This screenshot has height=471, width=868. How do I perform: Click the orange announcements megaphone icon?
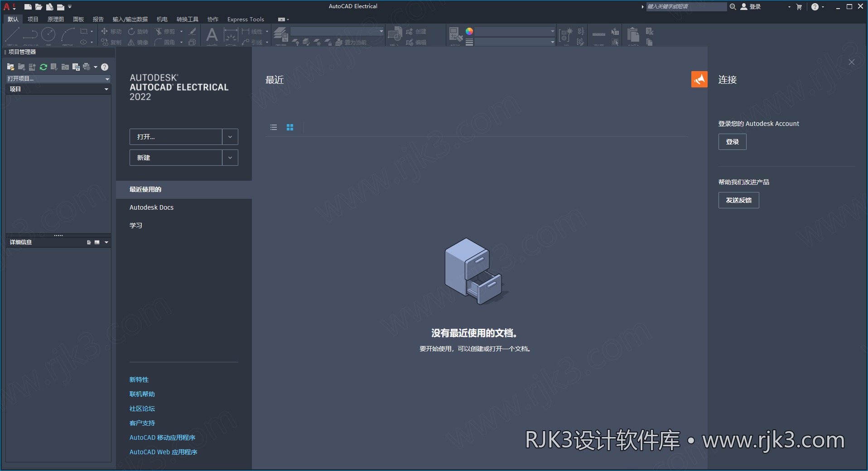coord(699,79)
